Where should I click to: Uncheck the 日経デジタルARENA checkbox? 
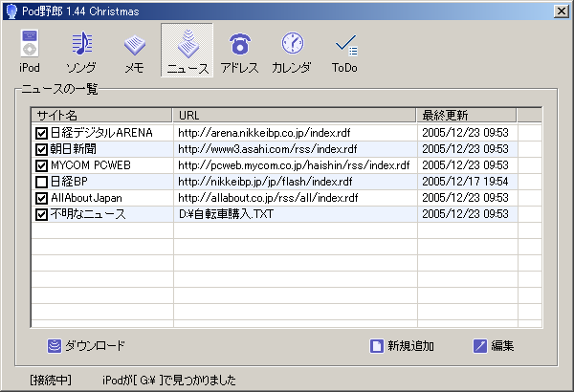pyautogui.click(x=41, y=133)
